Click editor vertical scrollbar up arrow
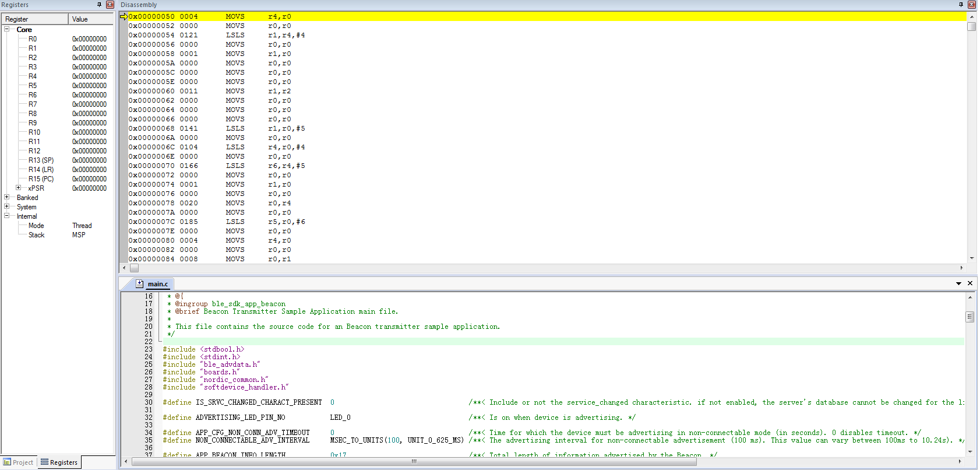 tap(970, 297)
